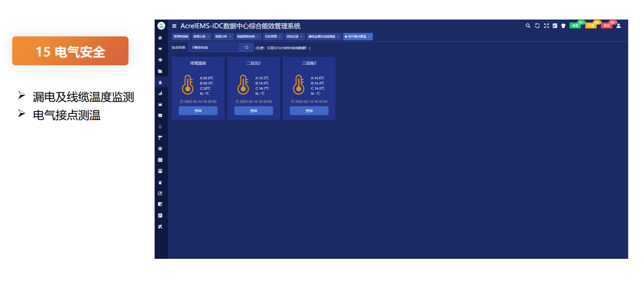Image resolution: width=644 pixels, height=293 pixels.
Task: Open the user profile icon
Action: (618, 26)
